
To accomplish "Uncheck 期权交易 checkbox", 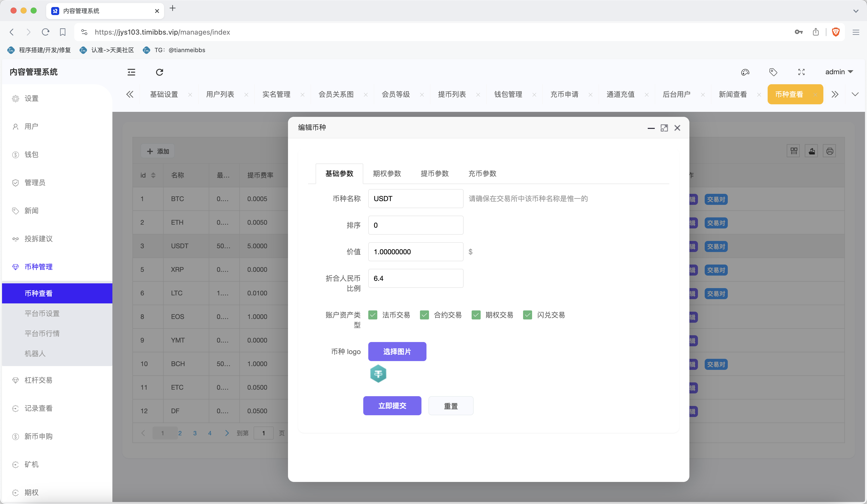I will point(476,315).
